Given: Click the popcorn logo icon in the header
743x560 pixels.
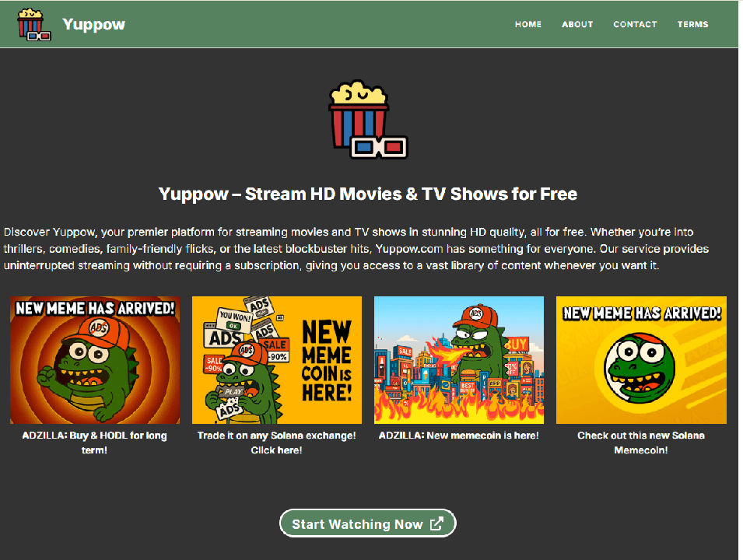Looking at the screenshot, I should [x=33, y=24].
